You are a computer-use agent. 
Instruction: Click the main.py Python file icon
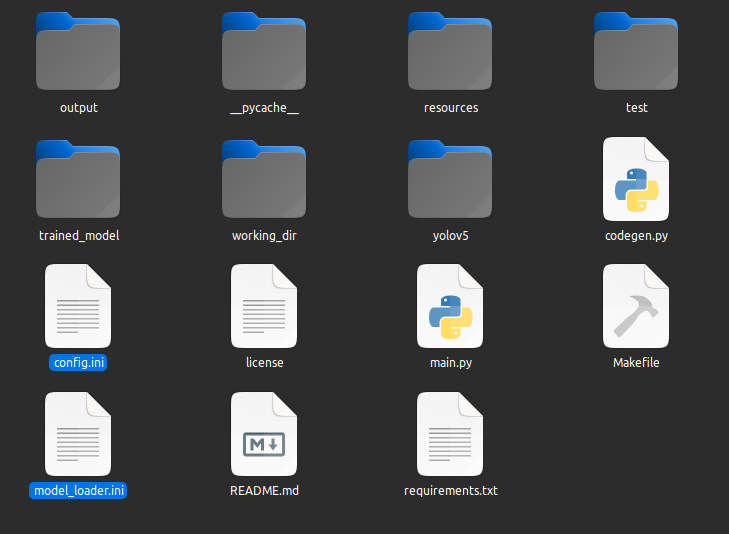[x=450, y=306]
